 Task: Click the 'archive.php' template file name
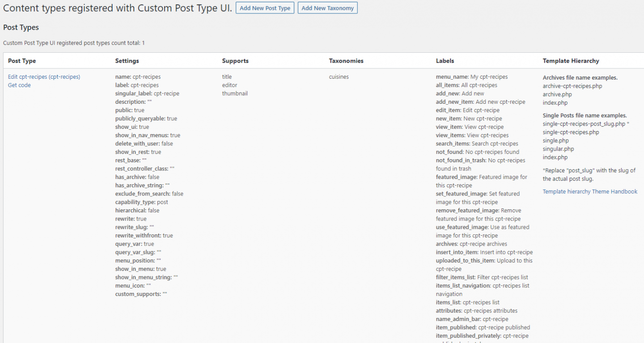[x=557, y=95]
